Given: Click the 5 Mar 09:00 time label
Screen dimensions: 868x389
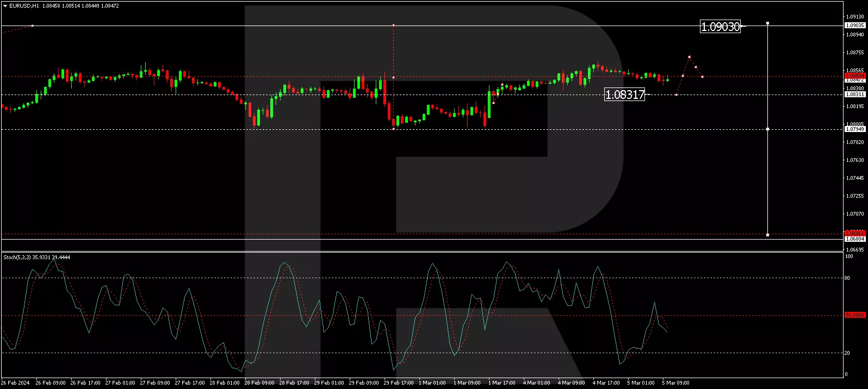Looking at the screenshot, I should 675,383.
